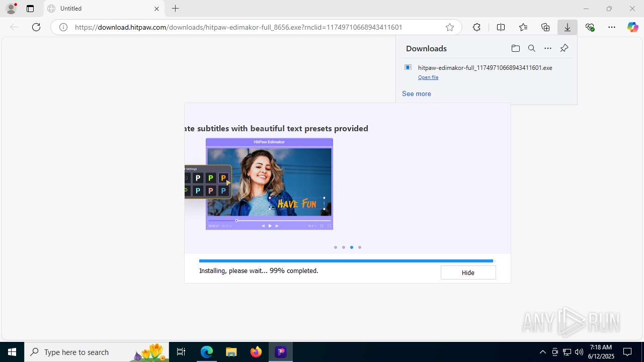
Task: Click the HitPaw Edimakor preview image
Action: click(x=269, y=184)
